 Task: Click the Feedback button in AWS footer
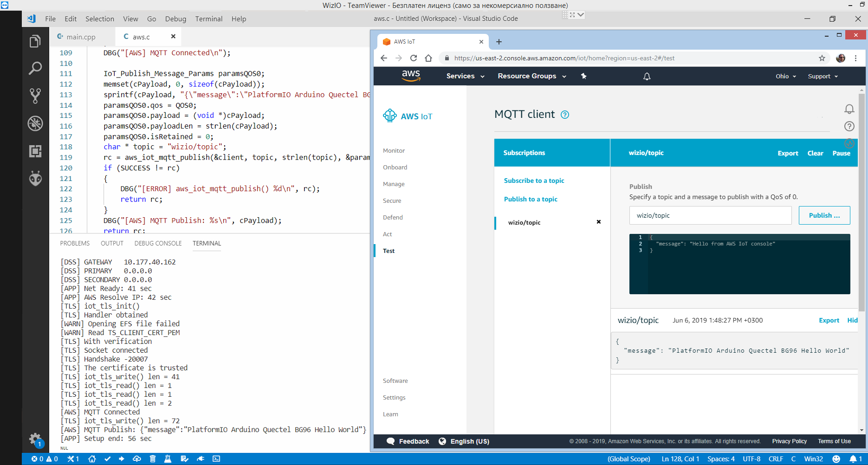408,441
